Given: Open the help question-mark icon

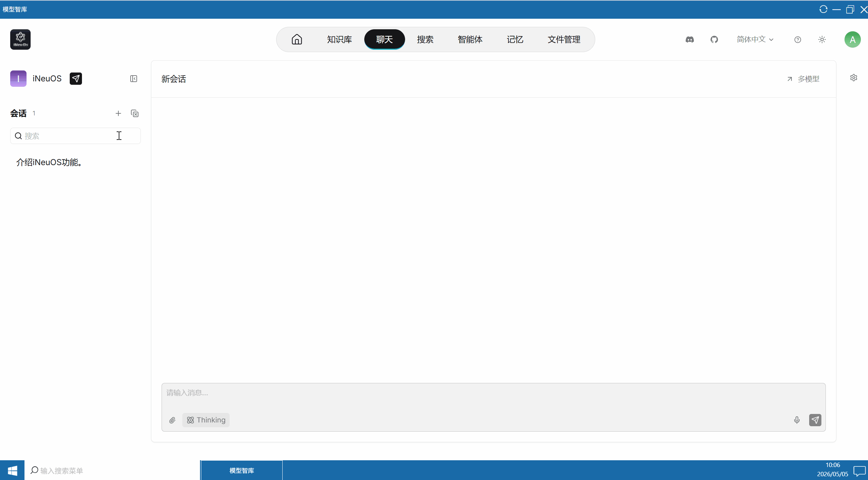Looking at the screenshot, I should pos(798,39).
